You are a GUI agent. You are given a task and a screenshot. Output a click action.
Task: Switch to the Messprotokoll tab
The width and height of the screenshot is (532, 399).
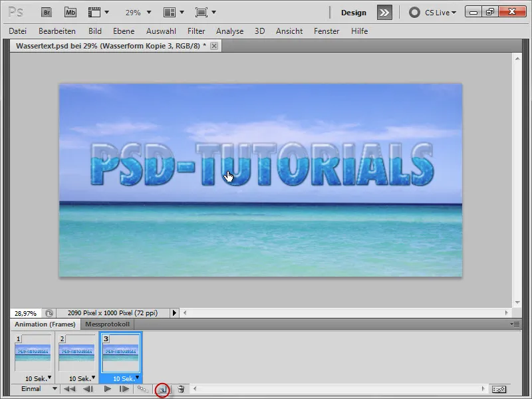pos(107,325)
